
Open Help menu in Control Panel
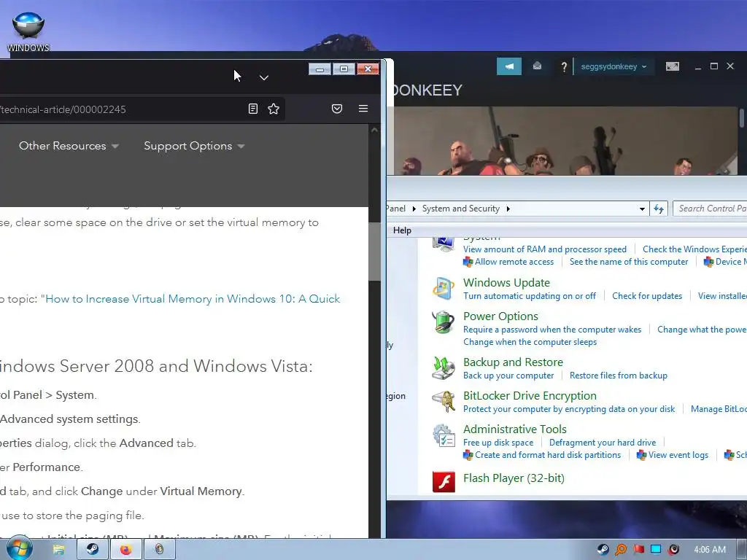click(x=402, y=230)
